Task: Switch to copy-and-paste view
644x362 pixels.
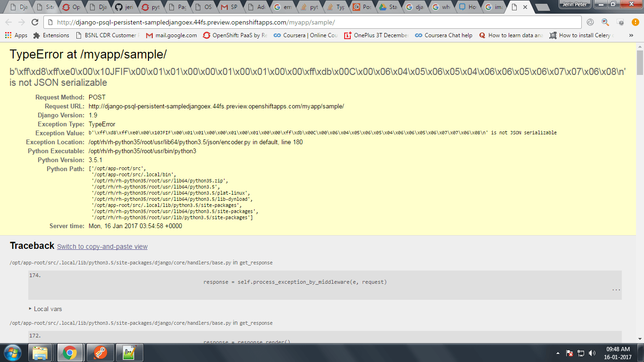Action: coord(102,247)
